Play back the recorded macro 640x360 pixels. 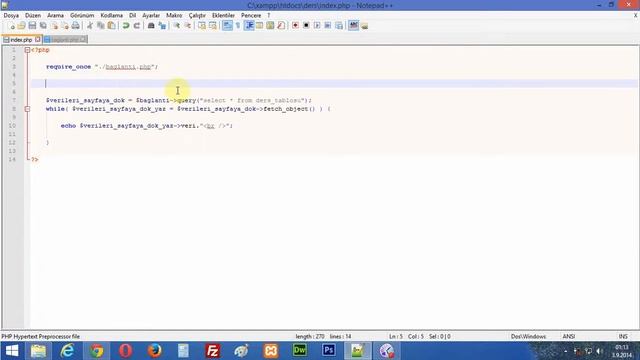317,26
